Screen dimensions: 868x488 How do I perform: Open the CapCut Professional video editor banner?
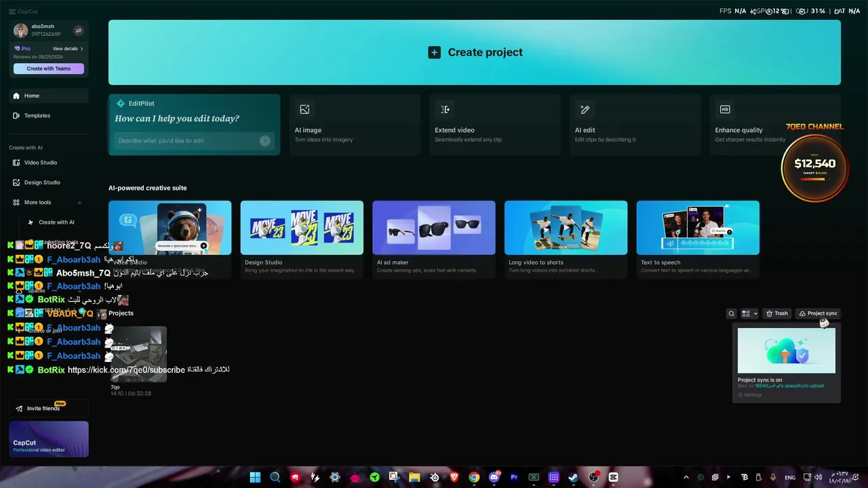(49, 439)
